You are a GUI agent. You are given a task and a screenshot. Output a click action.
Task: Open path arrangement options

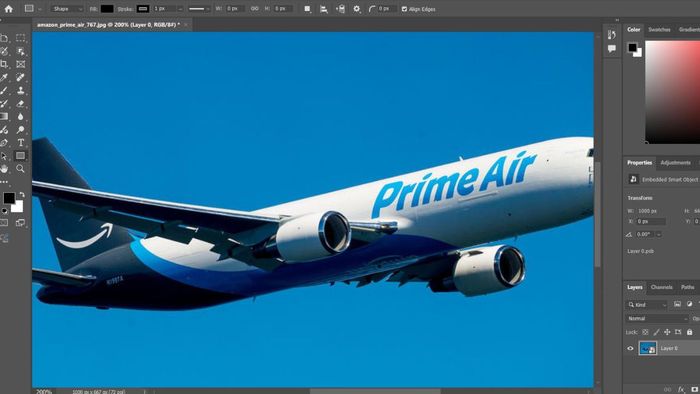tap(340, 9)
